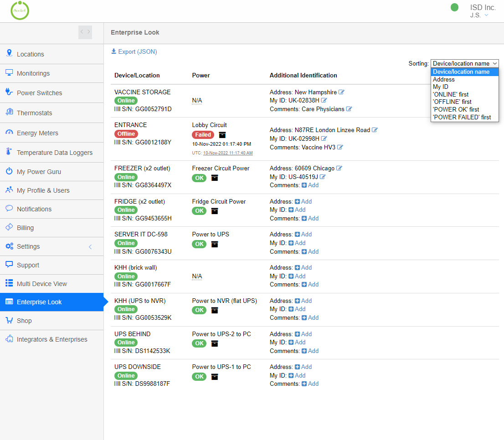504x440 pixels.
Task: Edit My ID US-40519J pencil icon
Action: pyautogui.click(x=323, y=177)
